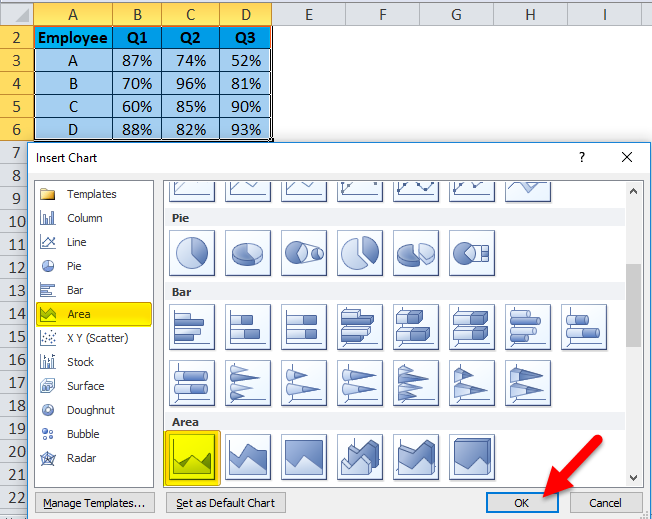The image size is (652, 519).
Task: Click the chart list scroll up arrow
Action: click(633, 191)
